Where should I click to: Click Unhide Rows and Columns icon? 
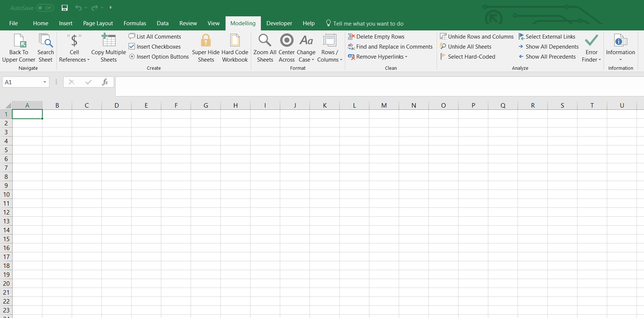click(x=443, y=36)
